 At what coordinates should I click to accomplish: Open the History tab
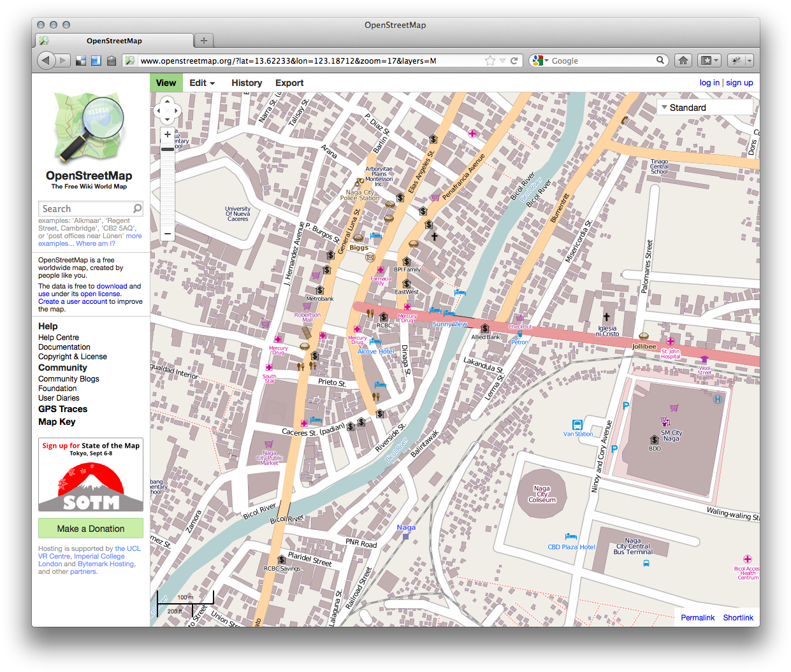247,83
